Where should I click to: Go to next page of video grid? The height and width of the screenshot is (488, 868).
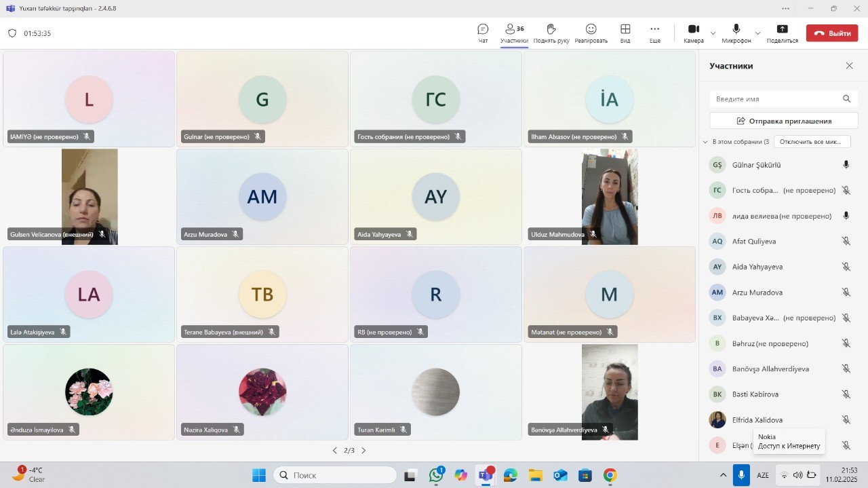(363, 451)
